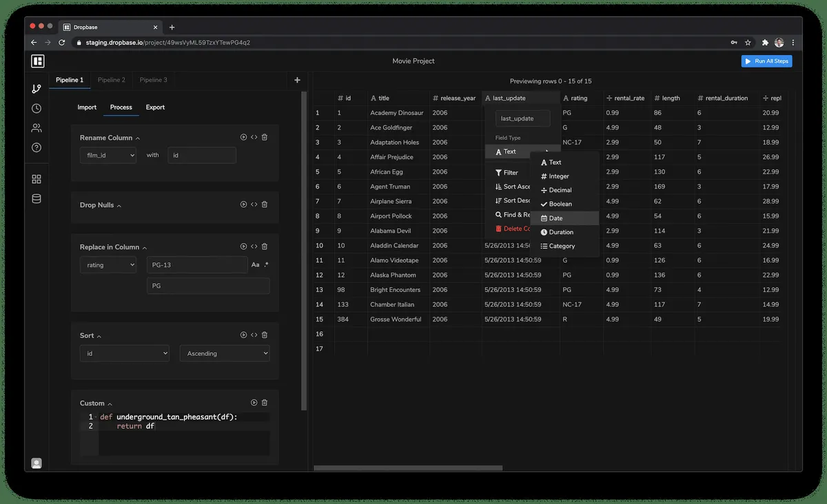Toggle case sensitivity Aa in Replace step

[x=255, y=265]
